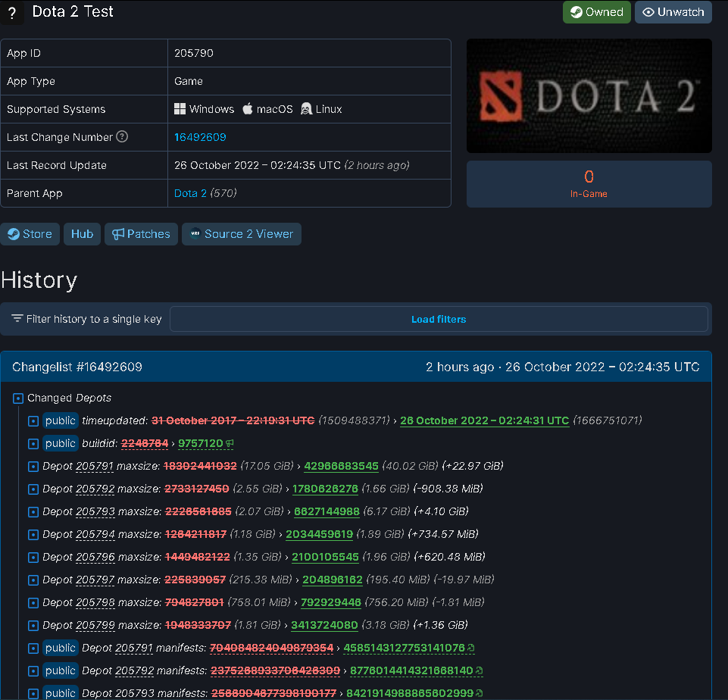Screen dimensions: 728x700
Task: Open change number 16492609 link
Action: tap(200, 137)
